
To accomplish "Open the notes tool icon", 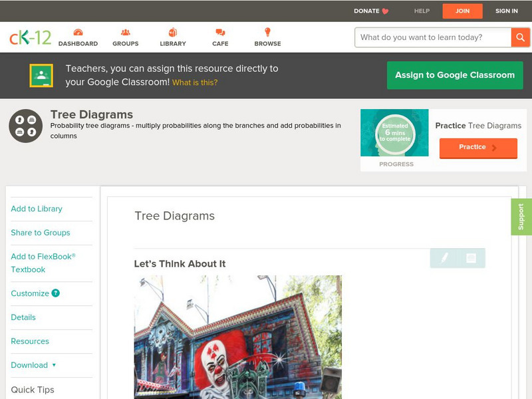I will pyautogui.click(x=471, y=258).
